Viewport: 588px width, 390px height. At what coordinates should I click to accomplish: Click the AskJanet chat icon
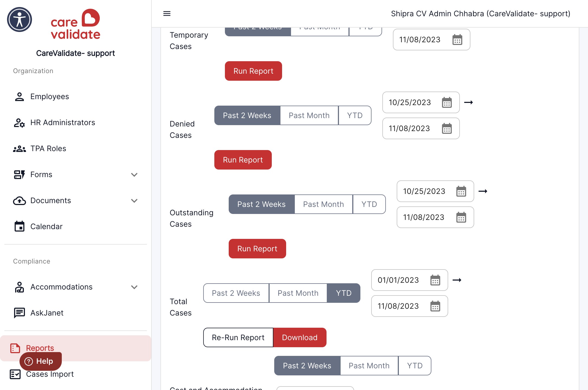(20, 313)
